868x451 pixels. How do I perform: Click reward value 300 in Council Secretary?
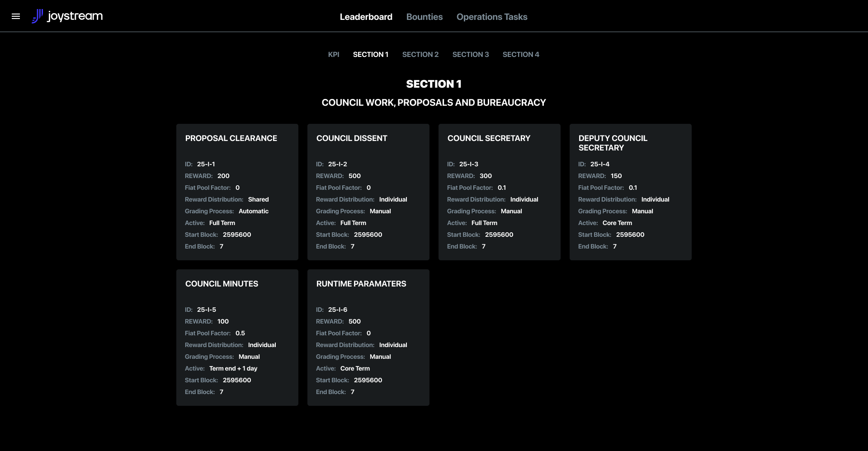click(486, 176)
